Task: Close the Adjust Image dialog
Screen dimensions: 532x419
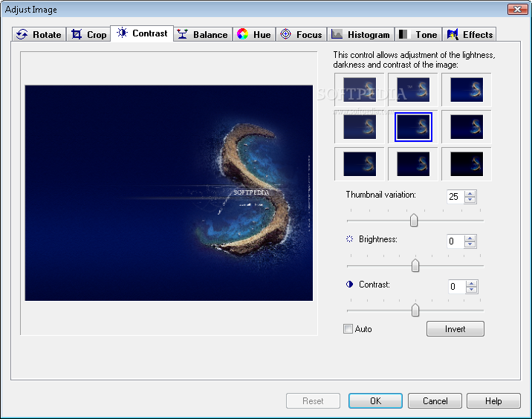Action: tap(517, 9)
